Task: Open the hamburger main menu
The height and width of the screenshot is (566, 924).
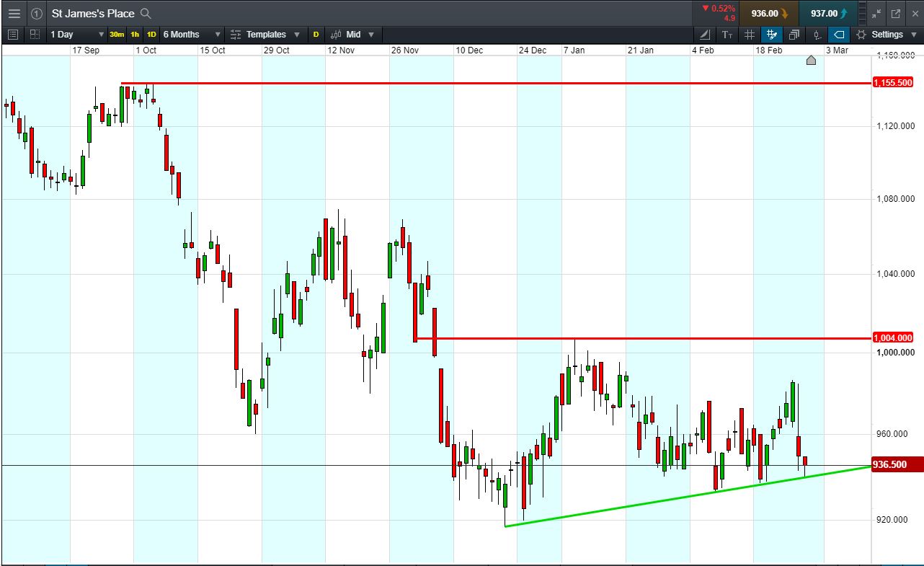Action: (14, 13)
